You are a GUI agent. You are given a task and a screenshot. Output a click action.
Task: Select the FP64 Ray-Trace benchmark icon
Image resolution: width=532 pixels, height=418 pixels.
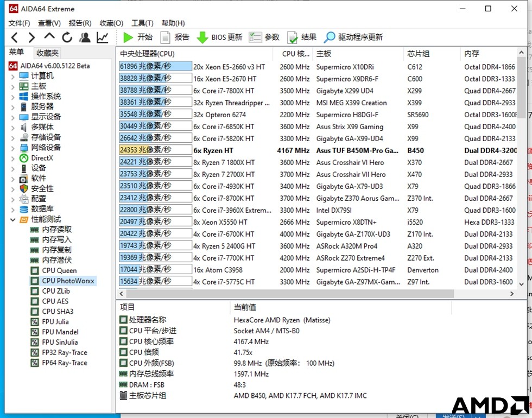35,363
